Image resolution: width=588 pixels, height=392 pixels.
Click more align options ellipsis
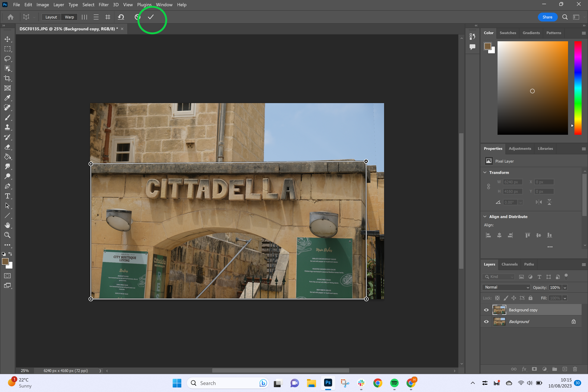tap(550, 247)
